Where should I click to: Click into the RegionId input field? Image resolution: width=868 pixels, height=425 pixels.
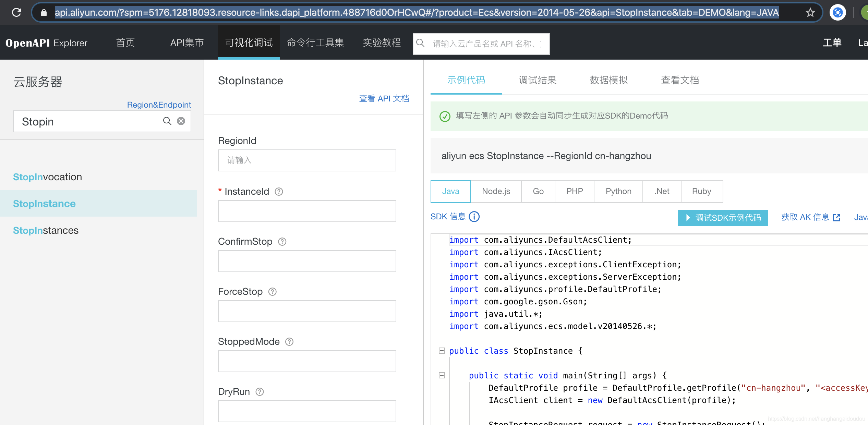[x=307, y=160]
